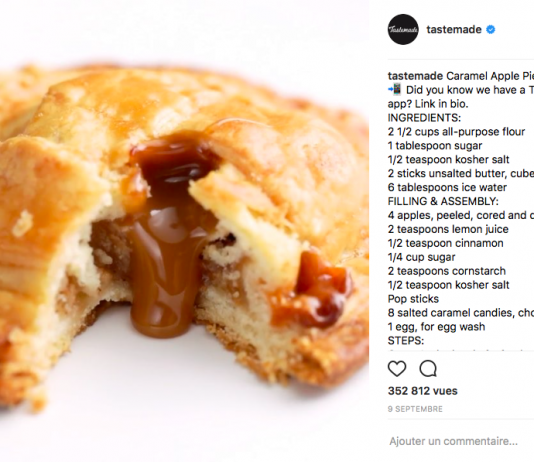Click the '1 egg, for egg wash' line
The height and width of the screenshot is (462, 534).
(x=436, y=327)
